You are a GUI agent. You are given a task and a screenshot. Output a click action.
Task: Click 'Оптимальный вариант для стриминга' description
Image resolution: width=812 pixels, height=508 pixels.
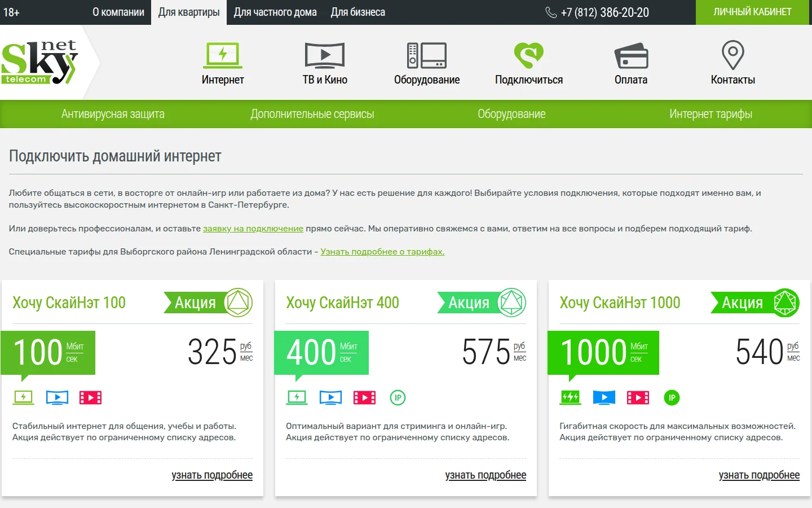coord(398,432)
